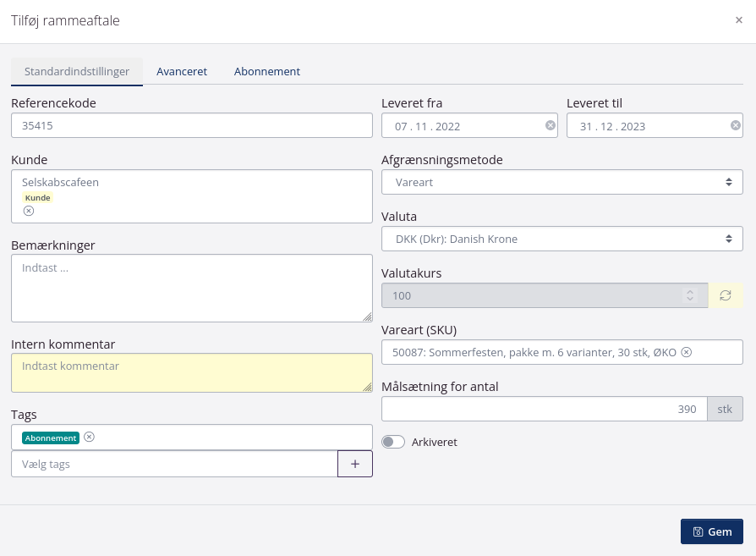Open the Vælg tags selector
The height and width of the screenshot is (556, 756).
coord(174,464)
